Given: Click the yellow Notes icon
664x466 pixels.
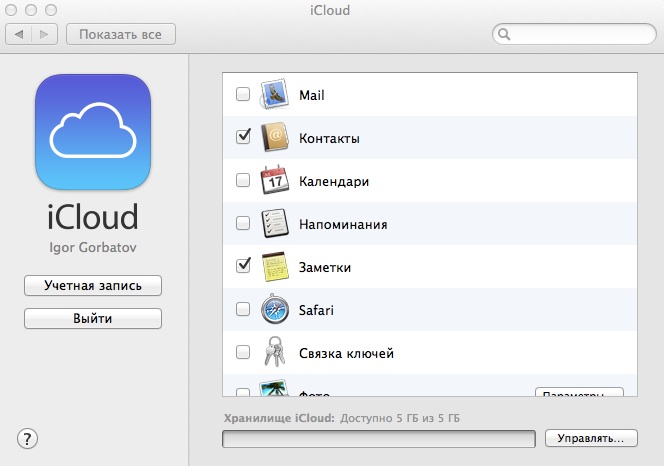Looking at the screenshot, I should [x=274, y=267].
